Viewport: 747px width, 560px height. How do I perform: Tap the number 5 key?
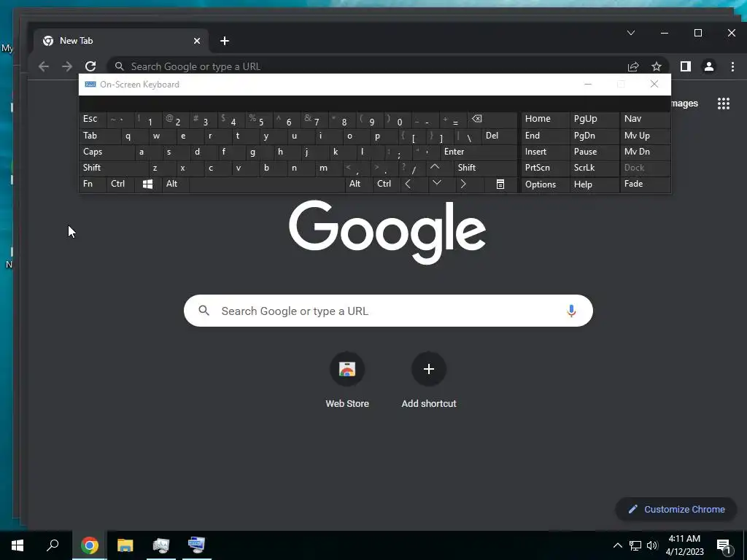[x=259, y=119]
